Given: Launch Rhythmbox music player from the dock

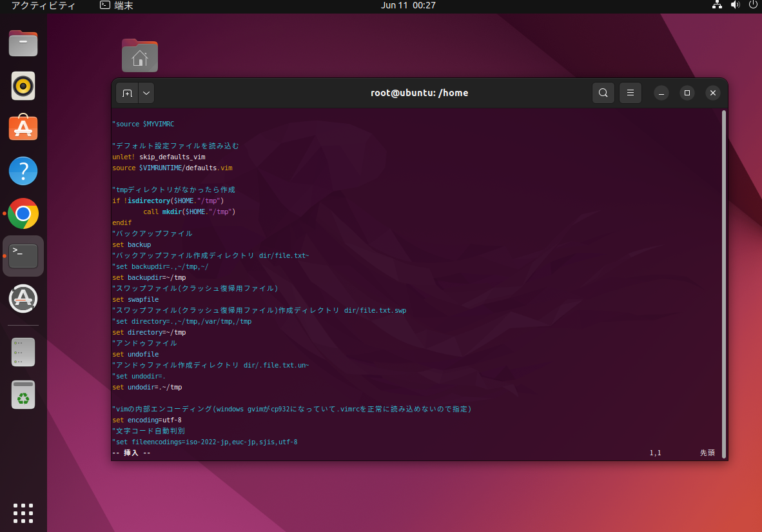Looking at the screenshot, I should [x=23, y=86].
